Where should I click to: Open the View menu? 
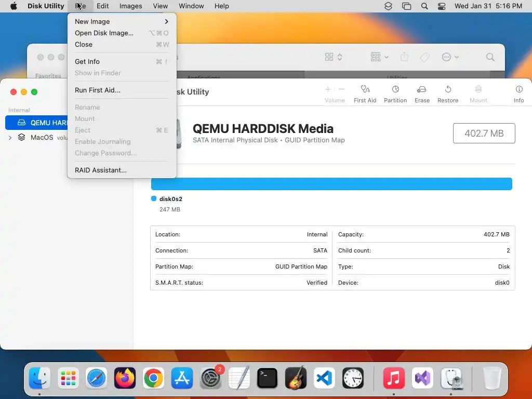[160, 6]
